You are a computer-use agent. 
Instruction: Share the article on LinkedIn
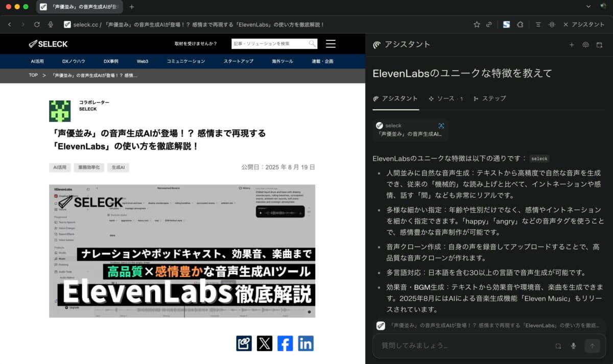click(x=306, y=343)
